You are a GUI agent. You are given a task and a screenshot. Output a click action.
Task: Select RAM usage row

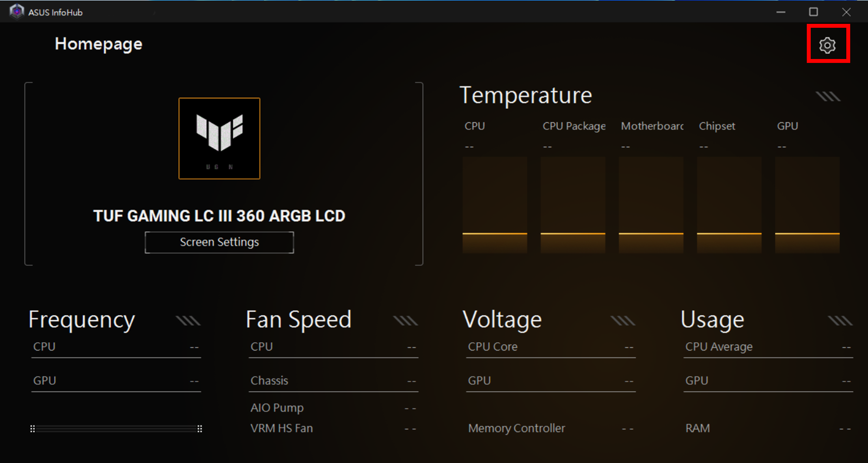coord(768,428)
